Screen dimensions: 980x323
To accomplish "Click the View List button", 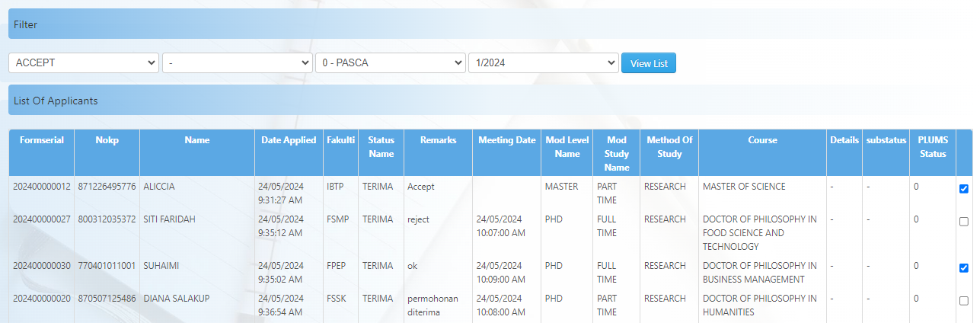I will click(x=649, y=63).
